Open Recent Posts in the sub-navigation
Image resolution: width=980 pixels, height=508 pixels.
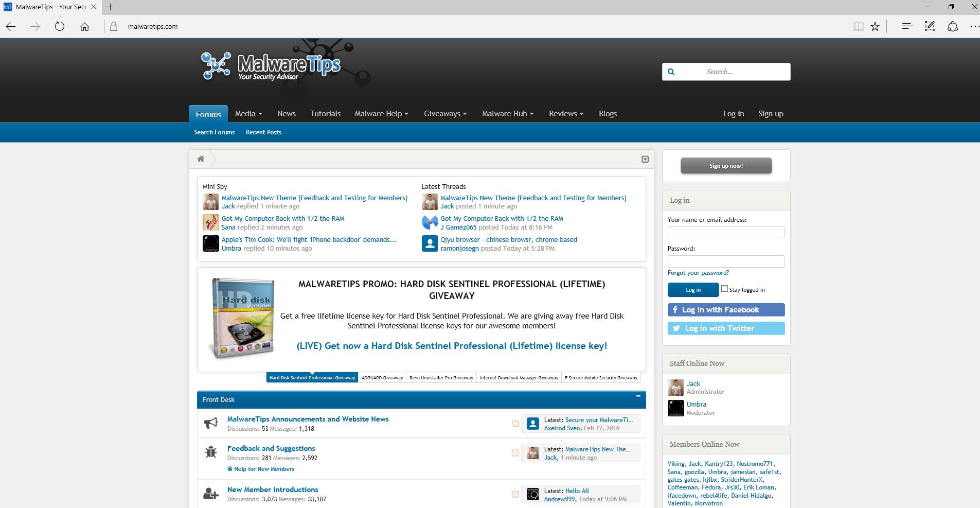[x=263, y=132]
